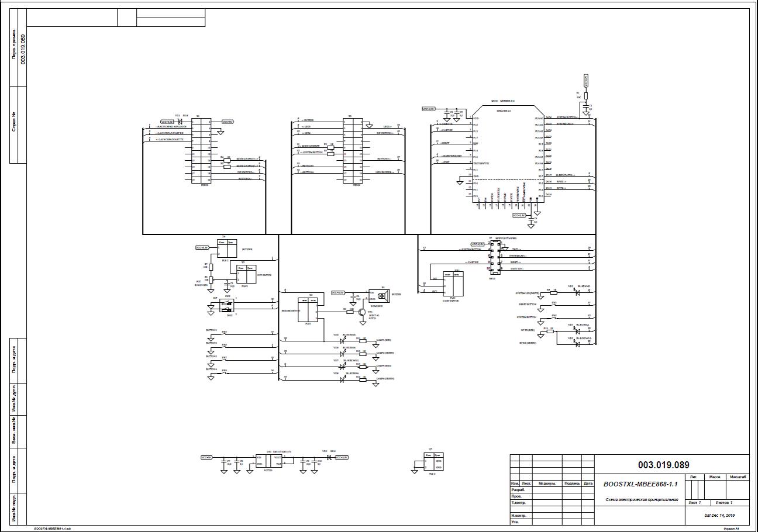Select the MBee868 module chip outline

508,154
